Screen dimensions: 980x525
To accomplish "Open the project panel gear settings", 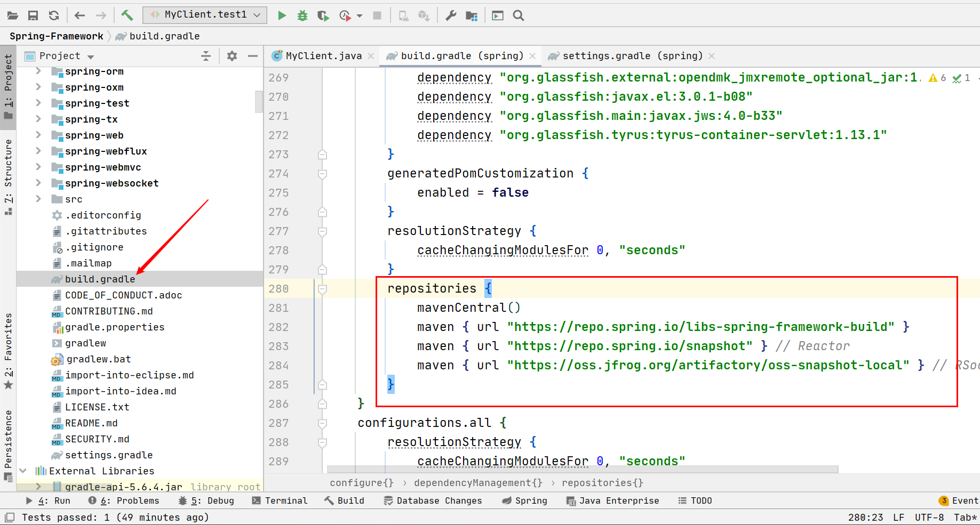I will pos(232,56).
